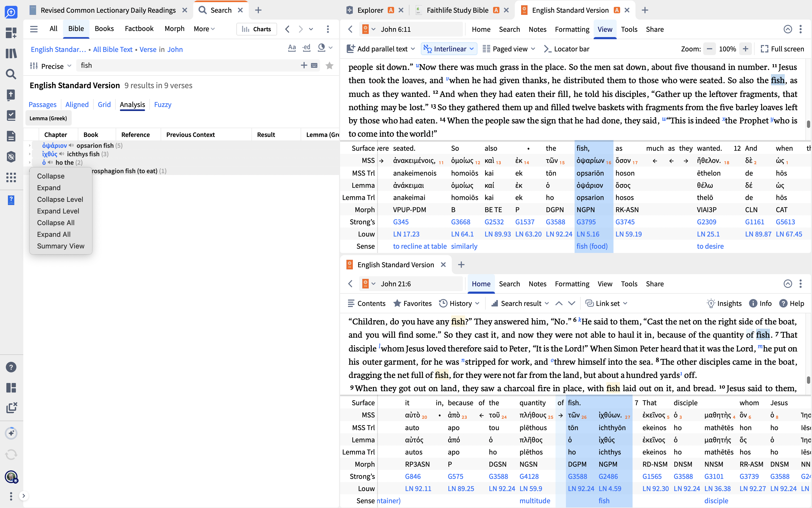This screenshot has width=812, height=508.
Task: Open Search result dropdown
Action: [520, 303]
